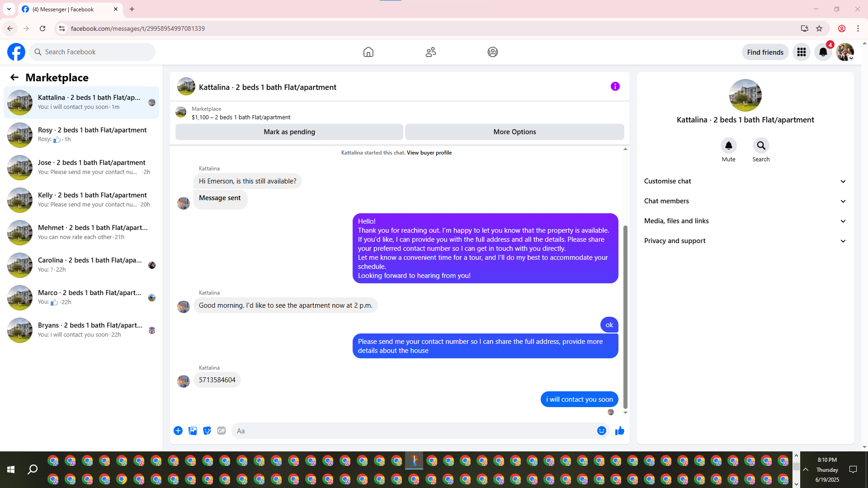Screen dimensions: 868x488
Task: Open the Mehmet conversation in the list
Action: click(81, 233)
